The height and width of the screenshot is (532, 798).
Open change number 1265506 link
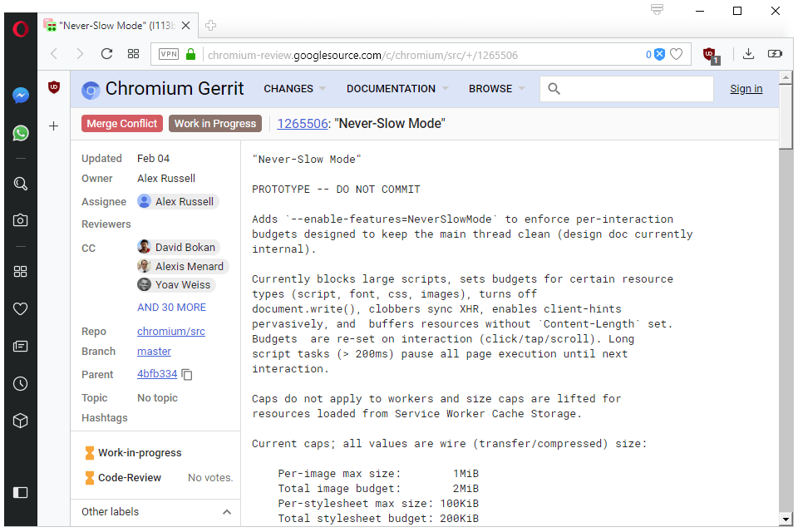tap(303, 124)
